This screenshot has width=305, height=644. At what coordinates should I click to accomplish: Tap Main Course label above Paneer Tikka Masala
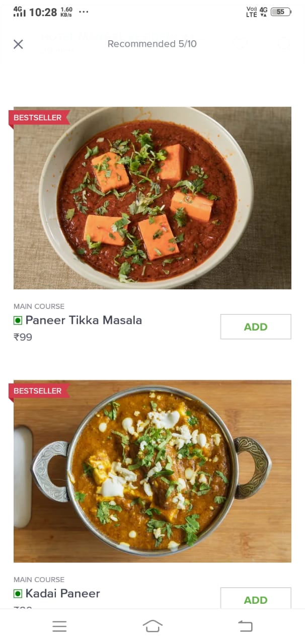(x=39, y=306)
